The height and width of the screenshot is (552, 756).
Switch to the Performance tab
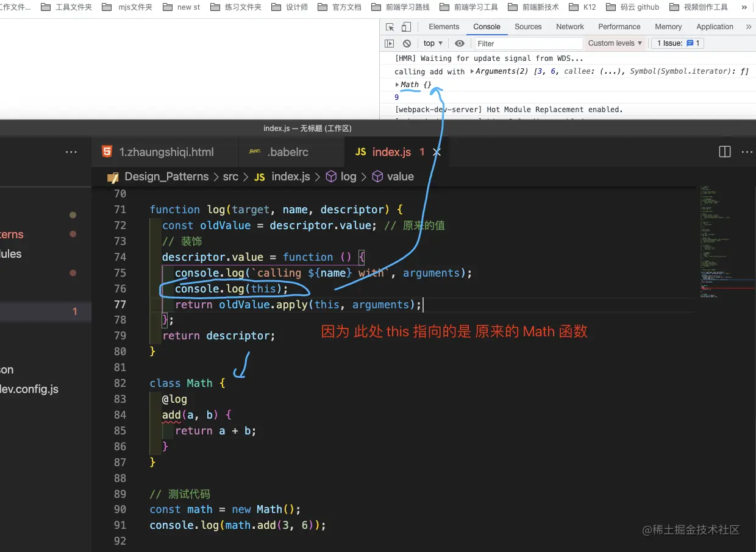coord(619,27)
